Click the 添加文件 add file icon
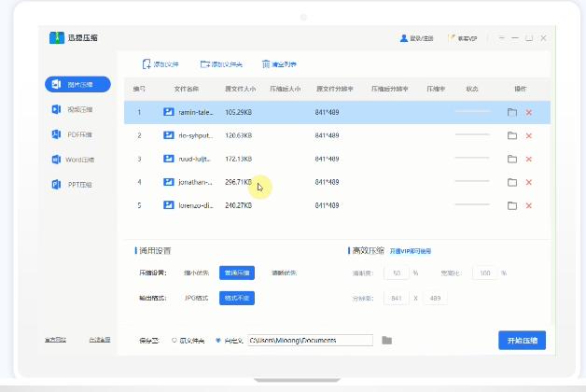Viewport: 586px width, 392px height. [x=146, y=64]
